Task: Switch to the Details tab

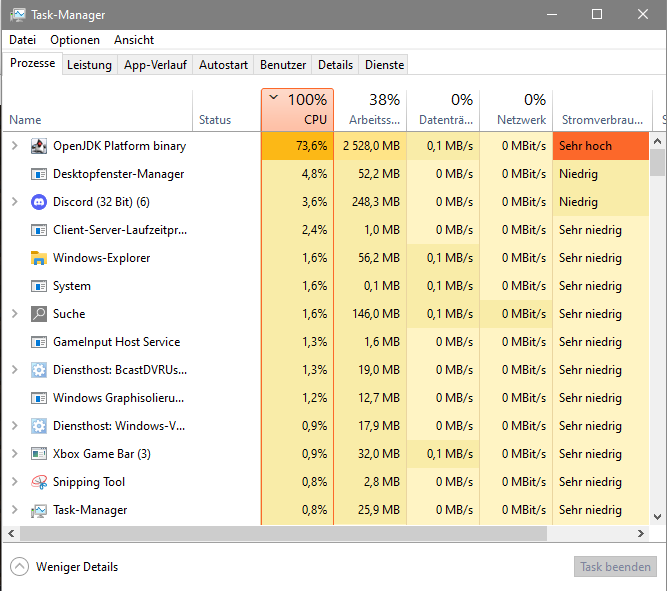Action: point(335,65)
